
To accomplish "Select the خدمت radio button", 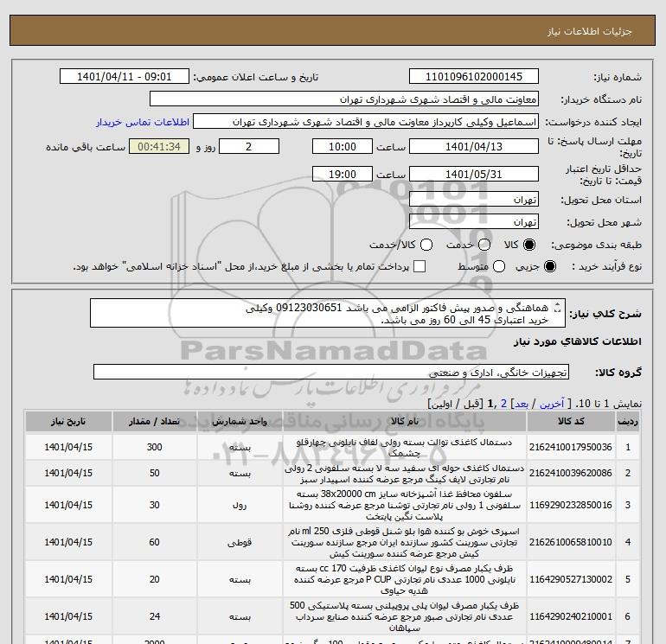I will click(484, 245).
